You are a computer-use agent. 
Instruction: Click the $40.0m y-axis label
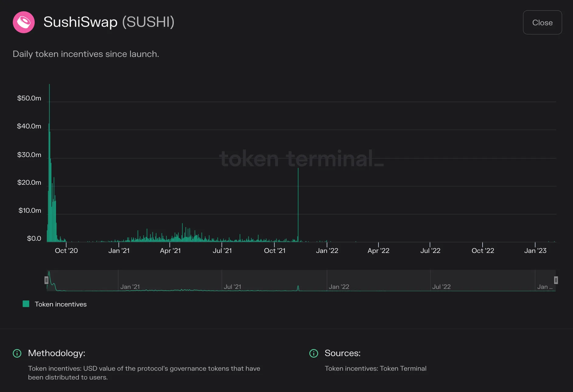click(x=29, y=126)
